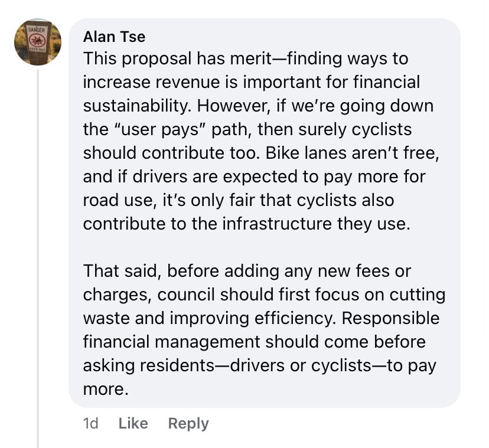Click the words "infrastructure they use"

click(x=316, y=224)
